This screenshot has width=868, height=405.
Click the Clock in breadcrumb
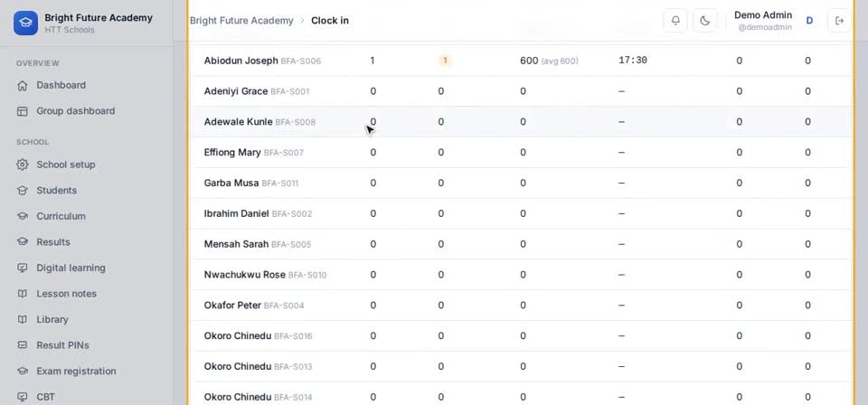[330, 21]
